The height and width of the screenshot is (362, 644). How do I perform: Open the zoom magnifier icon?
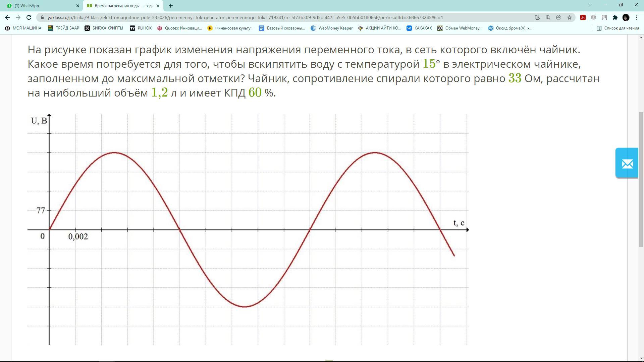pos(548,17)
